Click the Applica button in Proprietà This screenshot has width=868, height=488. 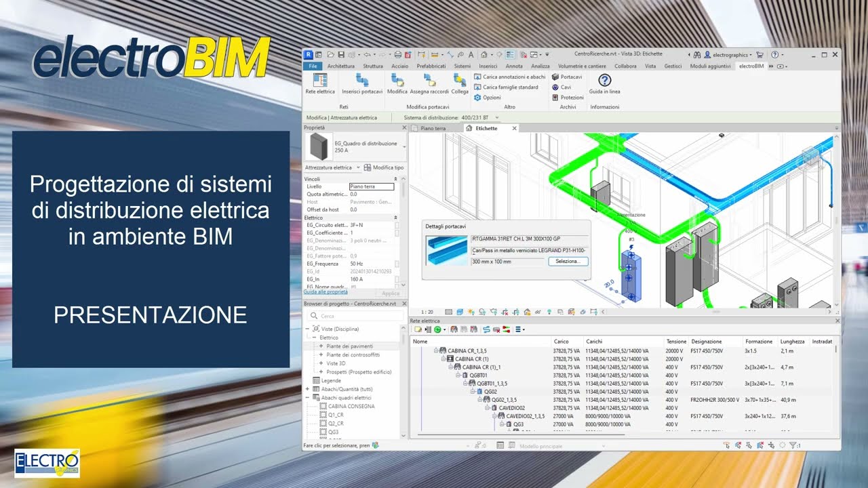point(391,293)
